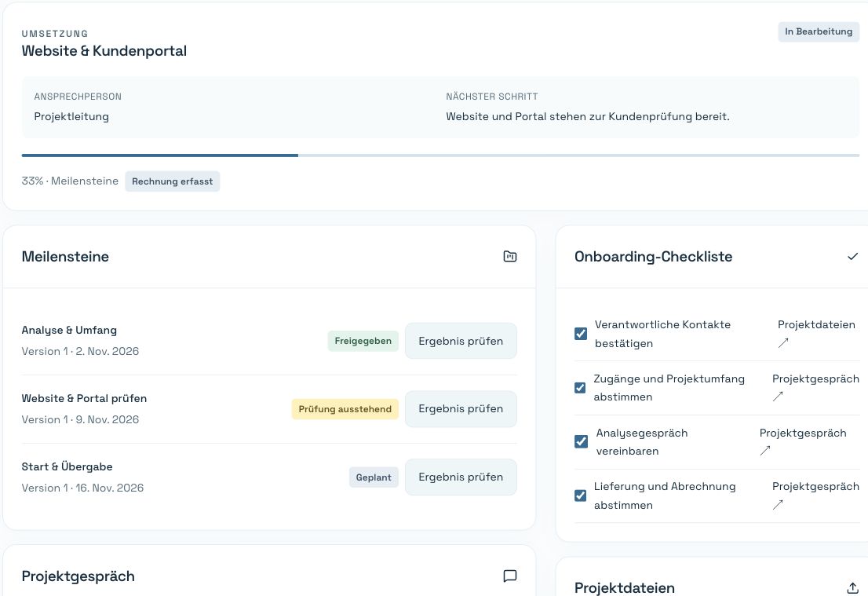The height and width of the screenshot is (596, 868).
Task: Untick the "Analysegespräch vereinbaren" checkbox
Action: 582,441
